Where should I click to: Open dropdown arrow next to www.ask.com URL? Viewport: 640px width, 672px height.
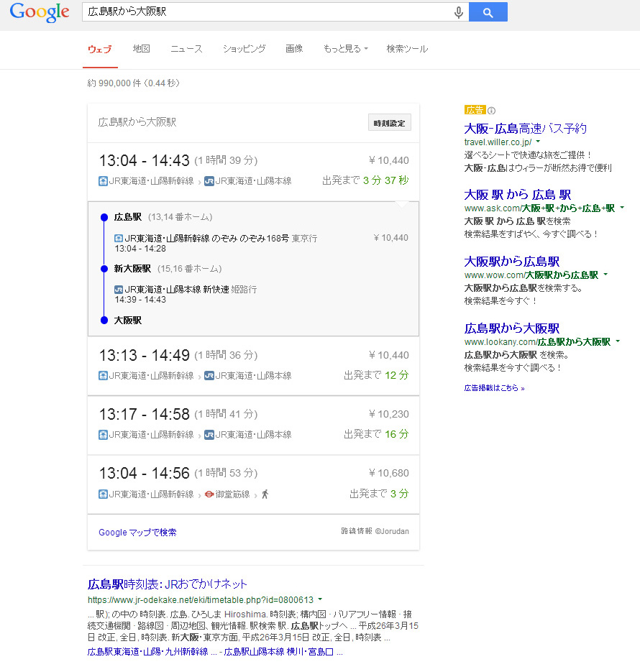coord(622,208)
